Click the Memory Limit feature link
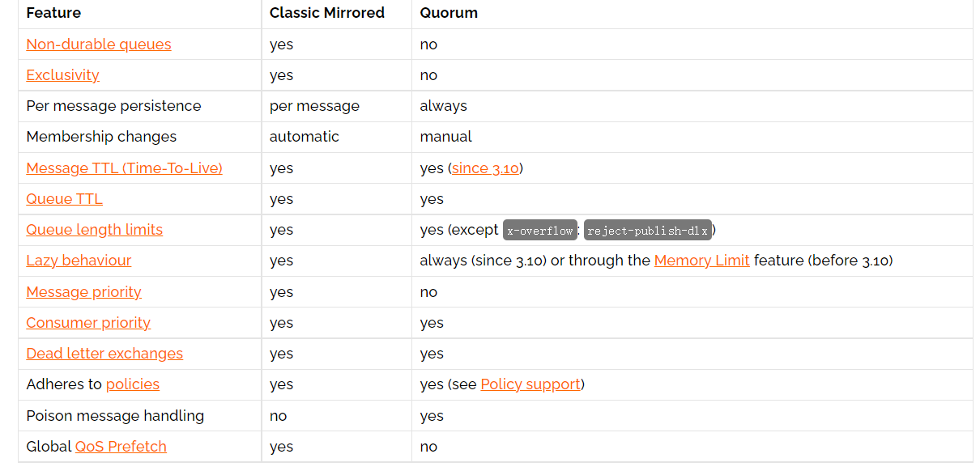This screenshot has width=980, height=471. [x=701, y=261]
